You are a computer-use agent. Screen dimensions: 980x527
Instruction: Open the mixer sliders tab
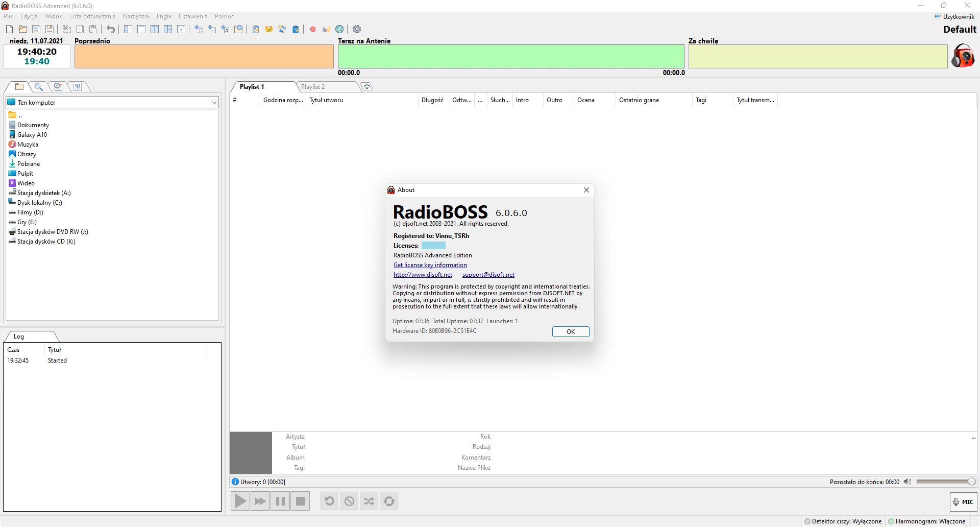78,87
